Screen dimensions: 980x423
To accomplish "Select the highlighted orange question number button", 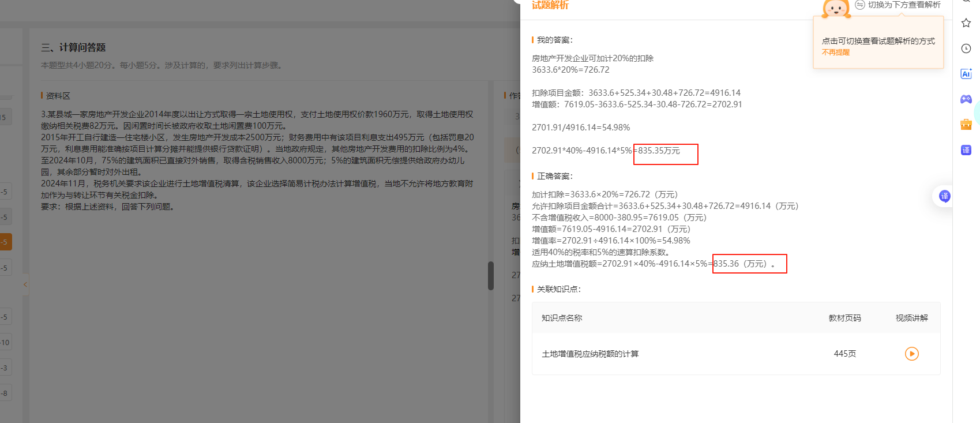I will (x=5, y=242).
